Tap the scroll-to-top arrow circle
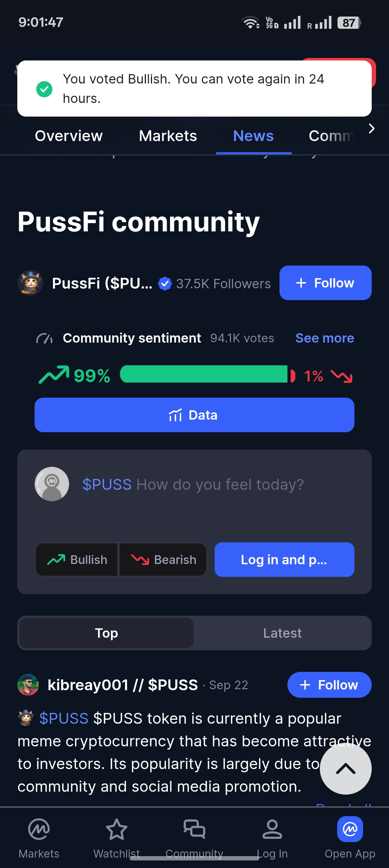 pyautogui.click(x=346, y=769)
